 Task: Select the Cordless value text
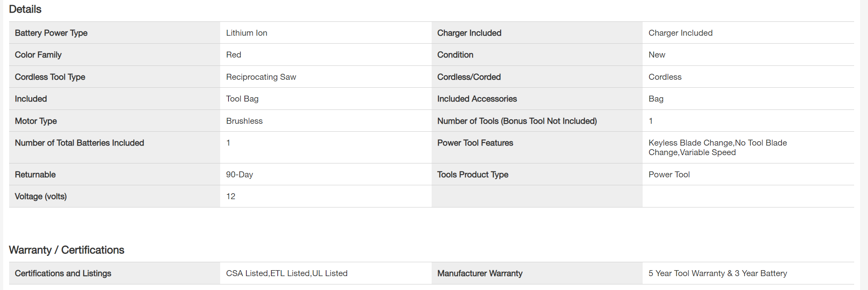(x=665, y=77)
